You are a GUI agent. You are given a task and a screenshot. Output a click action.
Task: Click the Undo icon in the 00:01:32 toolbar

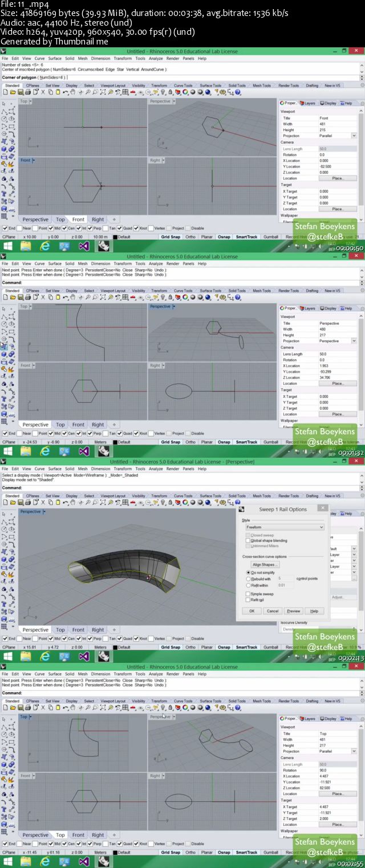pyautogui.click(x=66, y=297)
